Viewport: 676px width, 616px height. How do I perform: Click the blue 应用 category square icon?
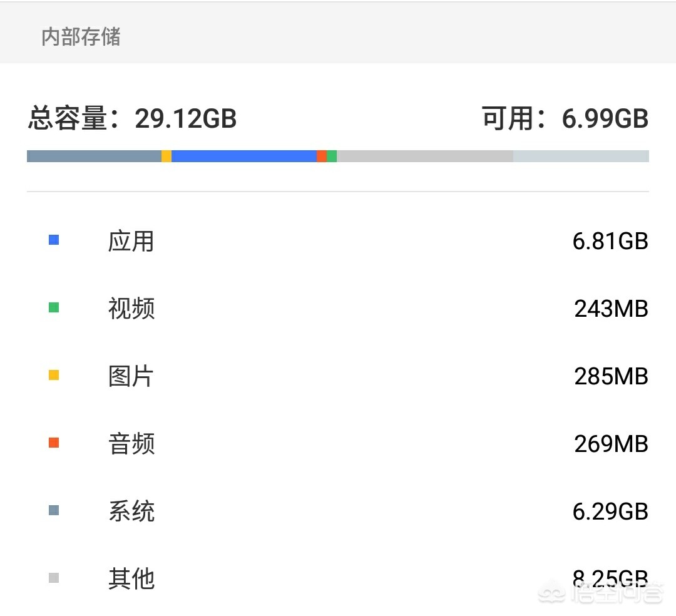click(x=53, y=240)
